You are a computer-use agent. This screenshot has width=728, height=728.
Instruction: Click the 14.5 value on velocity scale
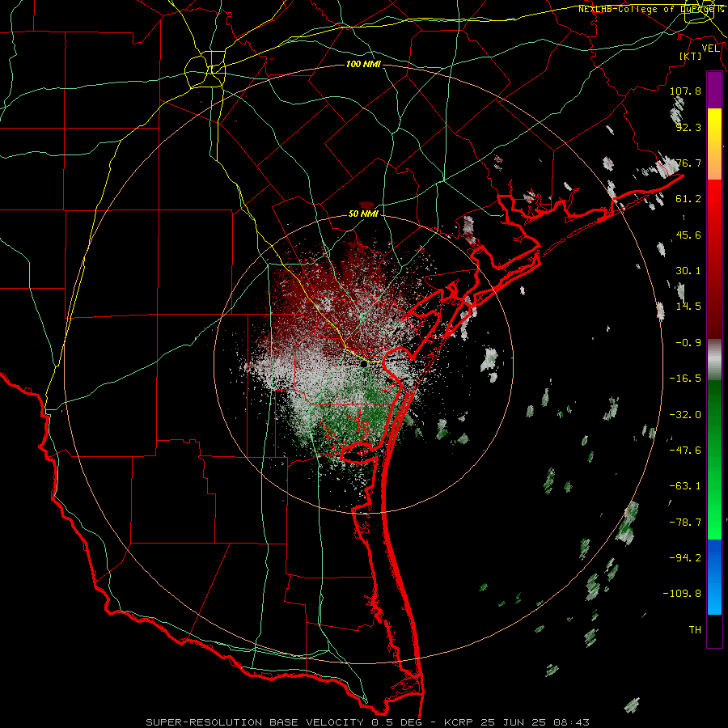click(x=688, y=307)
